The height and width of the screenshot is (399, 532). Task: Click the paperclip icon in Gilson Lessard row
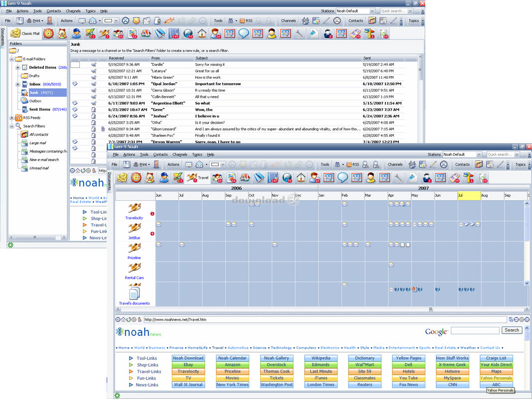click(x=103, y=129)
